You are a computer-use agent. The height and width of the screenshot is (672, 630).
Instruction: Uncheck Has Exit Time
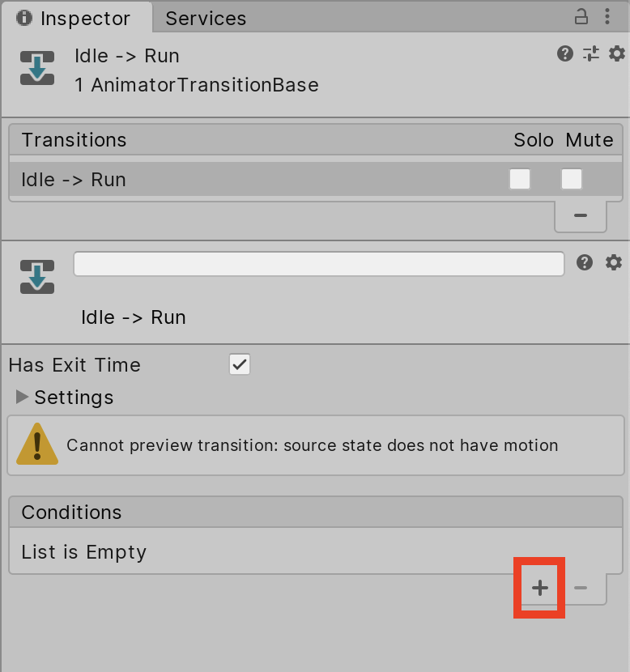[x=240, y=365]
